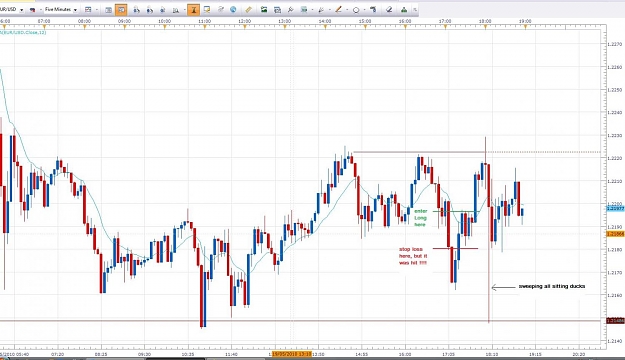Image resolution: width=625 pixels, height=360 pixels.
Task: Click the blue globe icon in toolbar
Action: tap(233, 10)
